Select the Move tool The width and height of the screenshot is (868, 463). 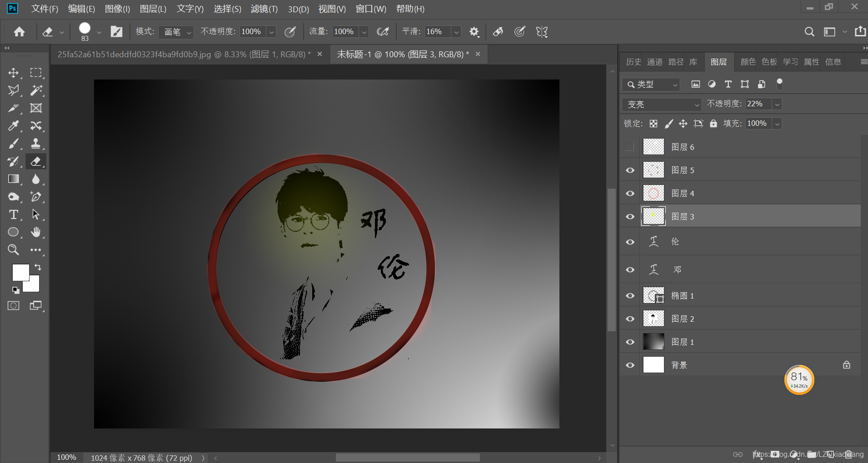coord(14,72)
